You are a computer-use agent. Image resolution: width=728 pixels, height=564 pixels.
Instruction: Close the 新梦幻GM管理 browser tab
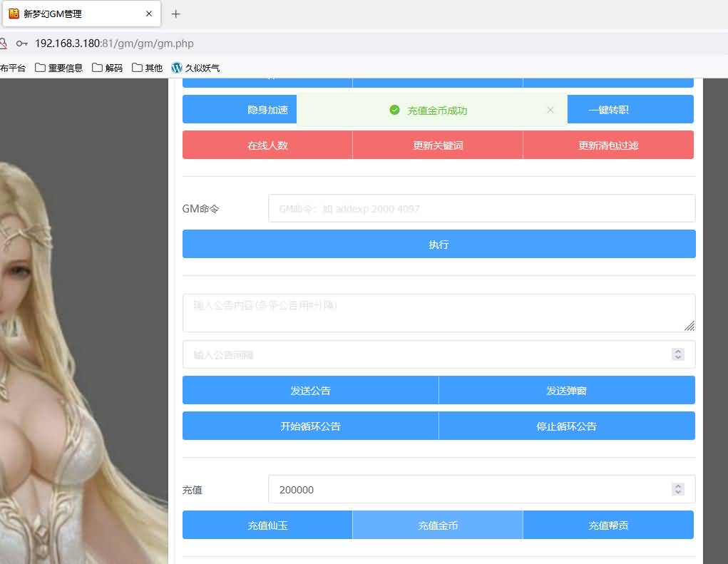[x=149, y=14]
